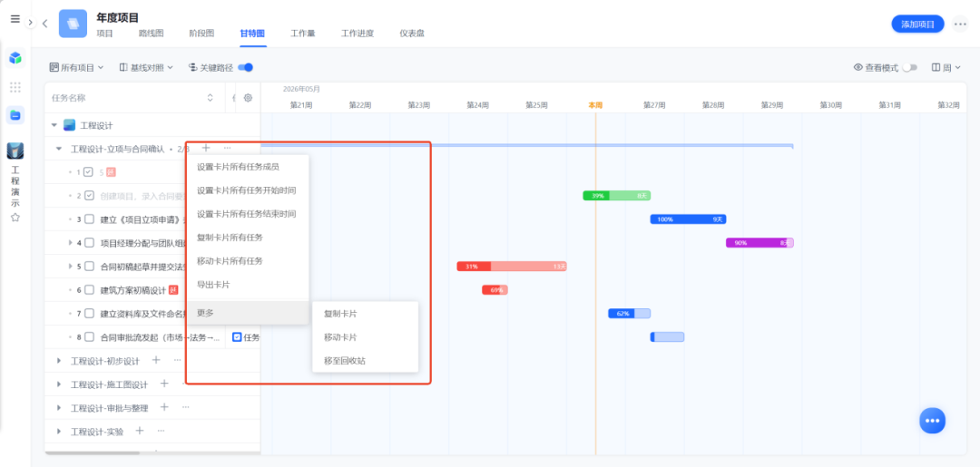Select 移至回收站 in the submenu
980x467 pixels.
tap(365, 360)
